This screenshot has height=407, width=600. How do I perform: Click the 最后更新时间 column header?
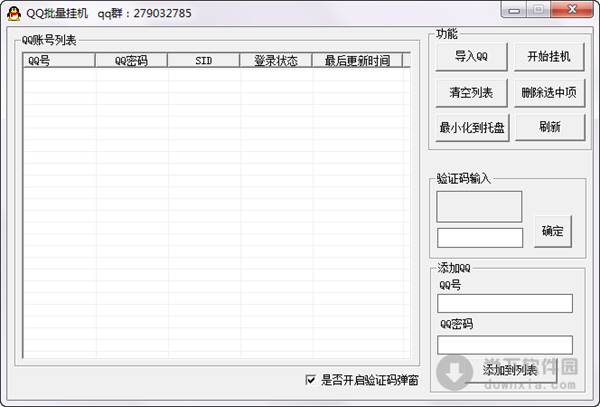pyautogui.click(x=357, y=60)
